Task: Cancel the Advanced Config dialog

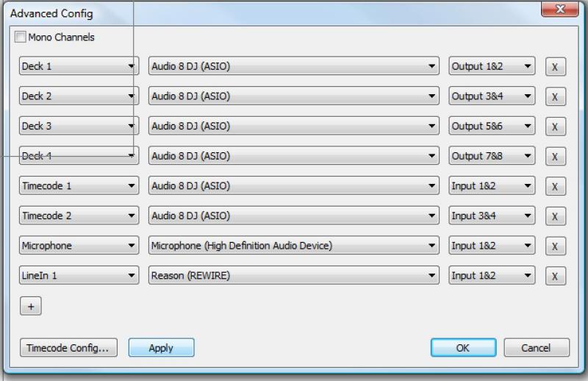Action: point(537,348)
